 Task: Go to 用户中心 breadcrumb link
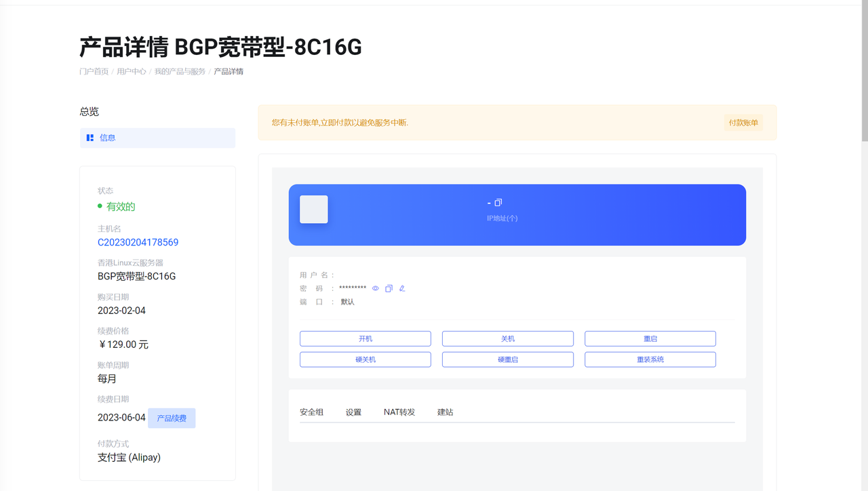point(132,71)
